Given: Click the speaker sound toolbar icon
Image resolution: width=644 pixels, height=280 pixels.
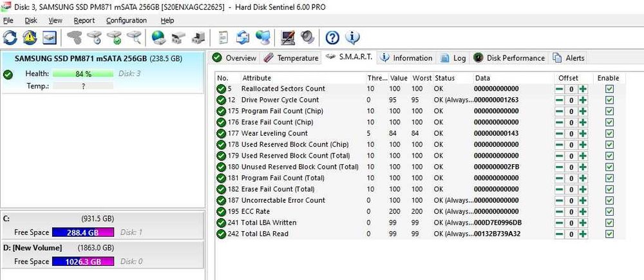Looking at the screenshot, I should click(x=307, y=38).
